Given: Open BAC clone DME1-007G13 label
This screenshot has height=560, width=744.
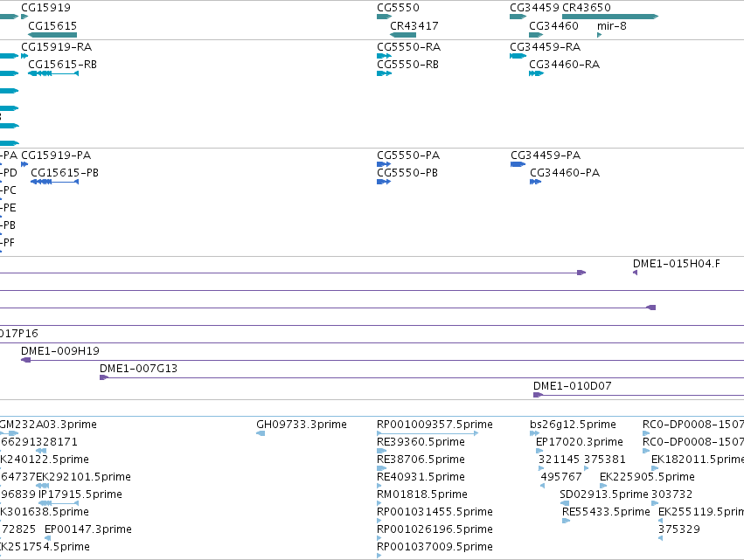Looking at the screenshot, I should click(138, 369).
